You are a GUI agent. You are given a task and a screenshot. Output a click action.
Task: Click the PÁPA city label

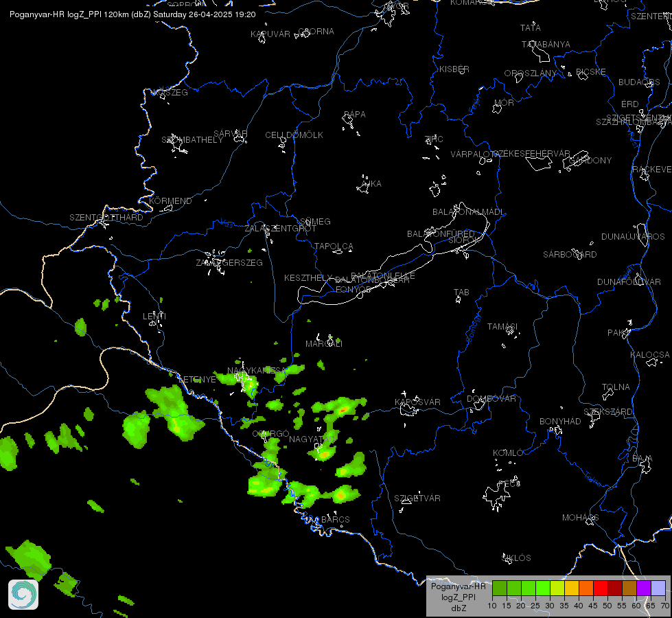[x=355, y=115]
